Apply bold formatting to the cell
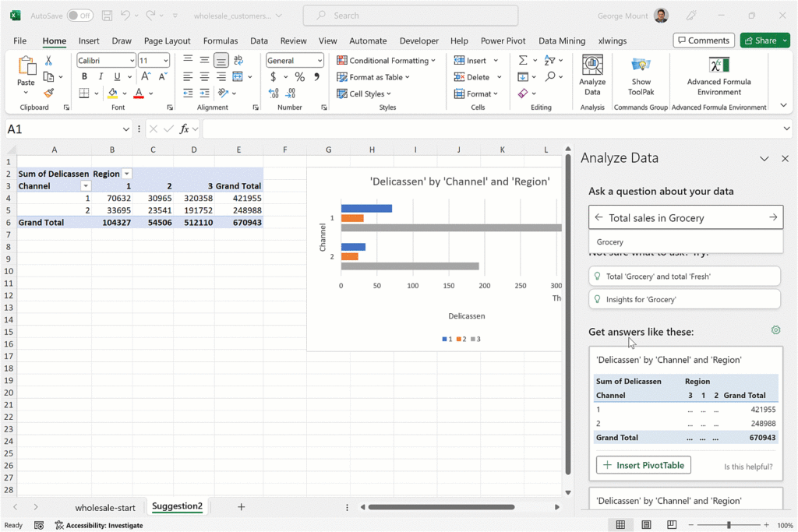 coord(84,77)
